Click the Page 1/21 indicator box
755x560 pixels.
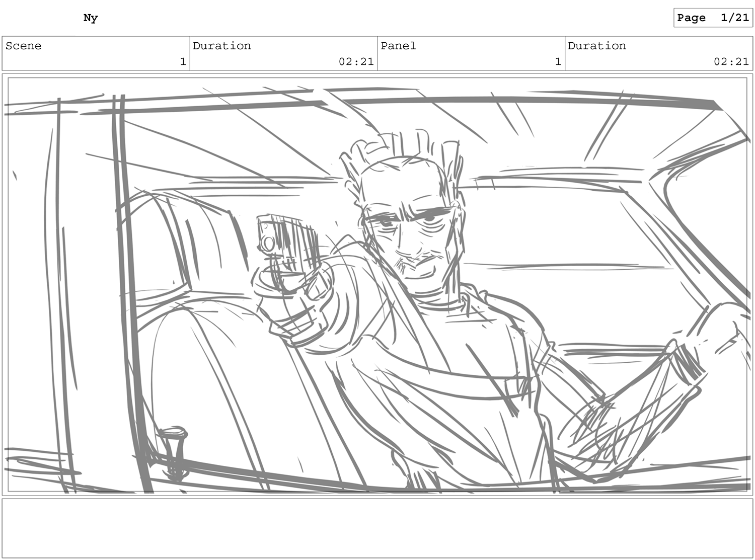(x=713, y=18)
